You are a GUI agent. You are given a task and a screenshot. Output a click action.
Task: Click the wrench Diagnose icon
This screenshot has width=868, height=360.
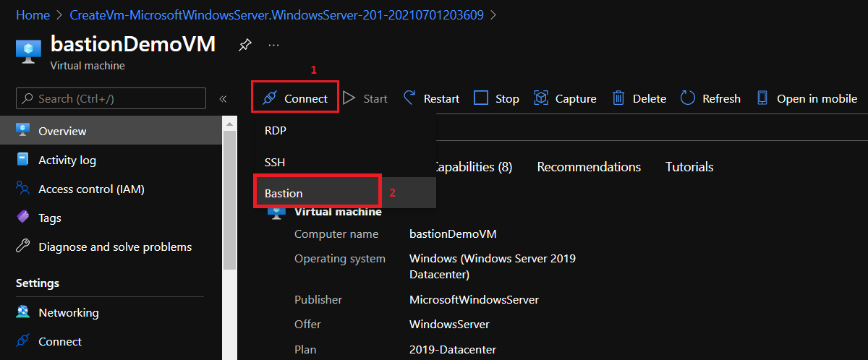click(x=22, y=247)
